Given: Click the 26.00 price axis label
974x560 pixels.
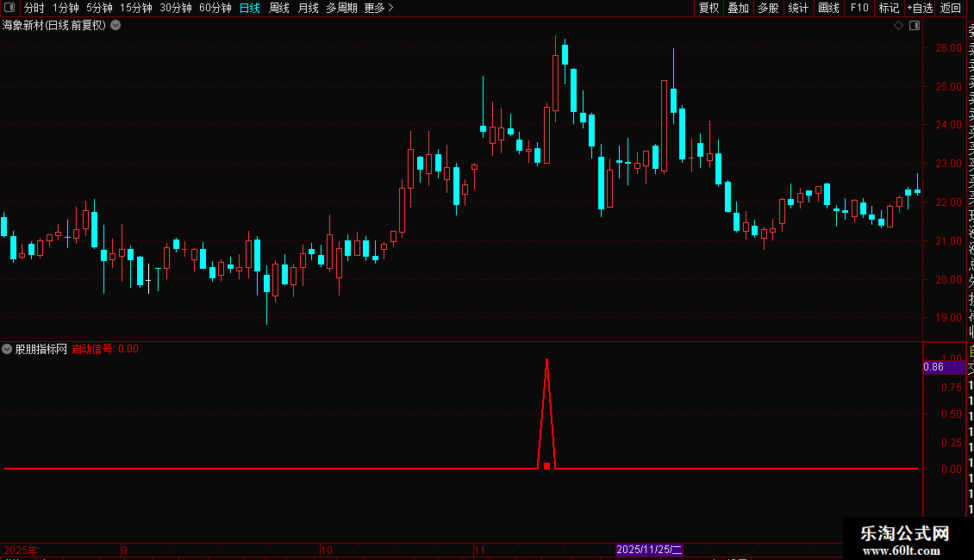Looking at the screenshot, I should point(948,47).
